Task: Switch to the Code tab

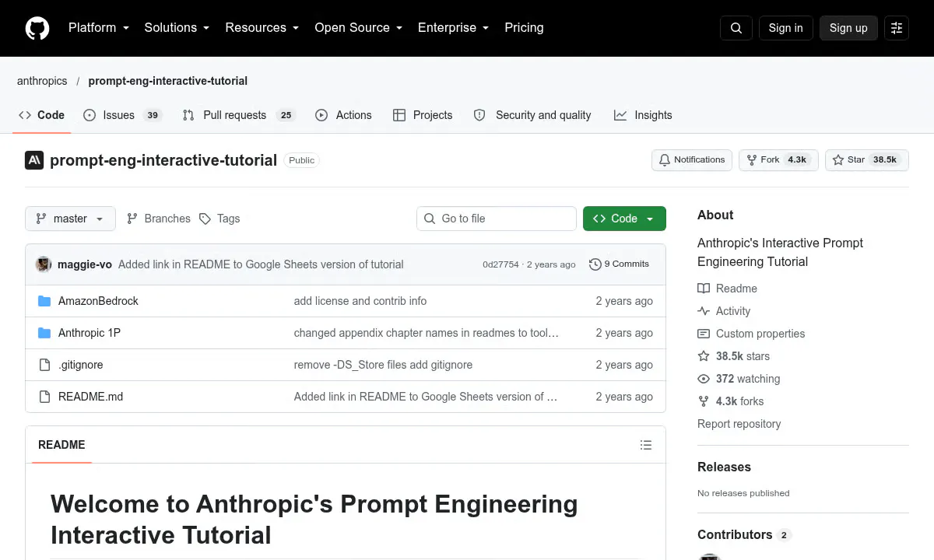Action: tap(42, 115)
